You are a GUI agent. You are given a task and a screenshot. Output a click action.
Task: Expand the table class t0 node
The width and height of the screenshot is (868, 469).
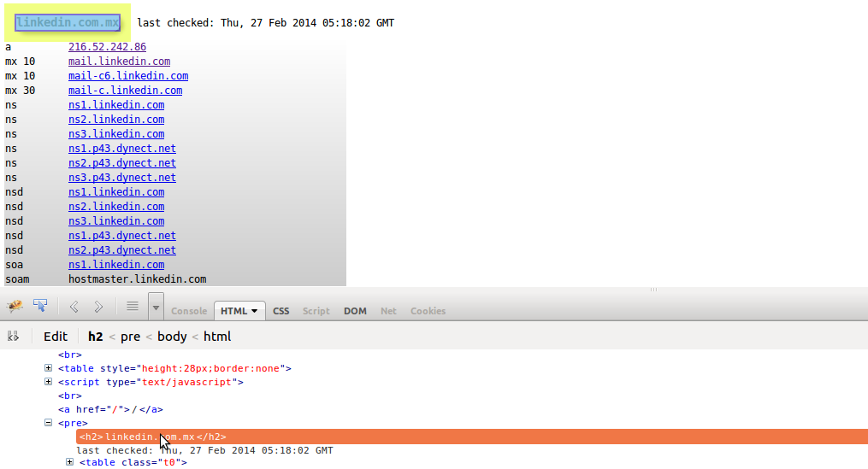70,462
